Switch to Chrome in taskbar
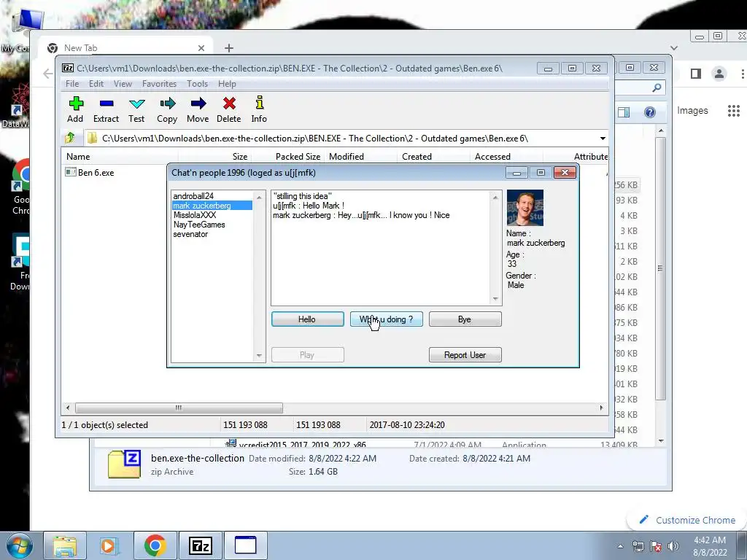The image size is (747, 560). (x=155, y=545)
